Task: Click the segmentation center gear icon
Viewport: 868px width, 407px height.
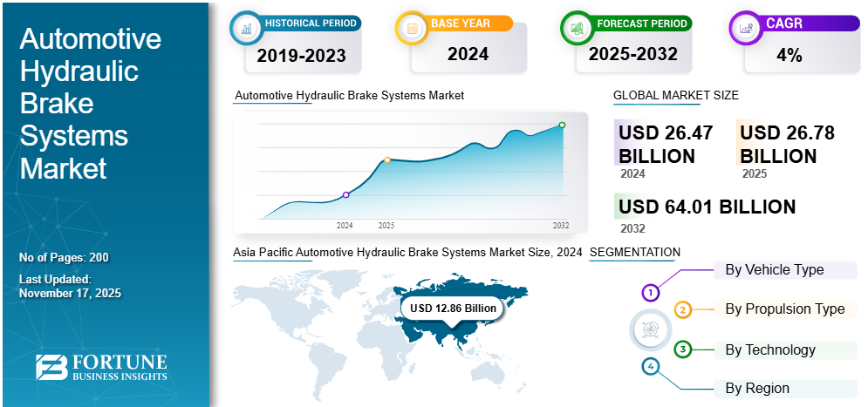Action: coord(650,329)
